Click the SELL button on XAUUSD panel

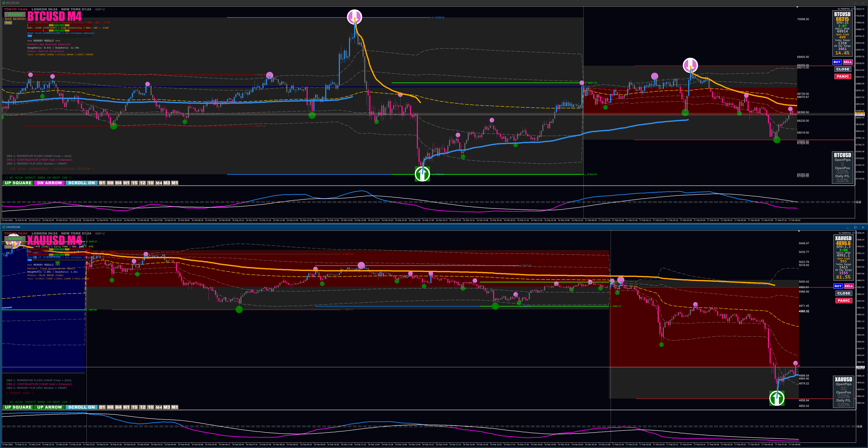coord(849,286)
